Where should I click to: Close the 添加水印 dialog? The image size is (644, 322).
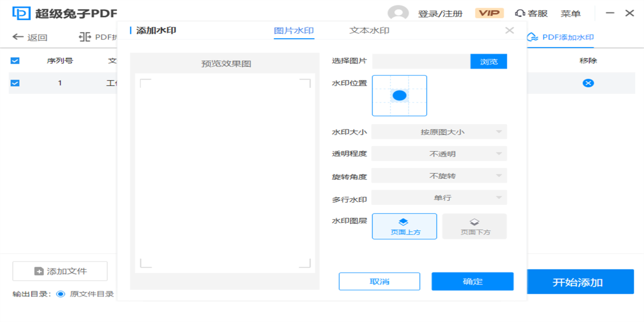pyautogui.click(x=509, y=31)
